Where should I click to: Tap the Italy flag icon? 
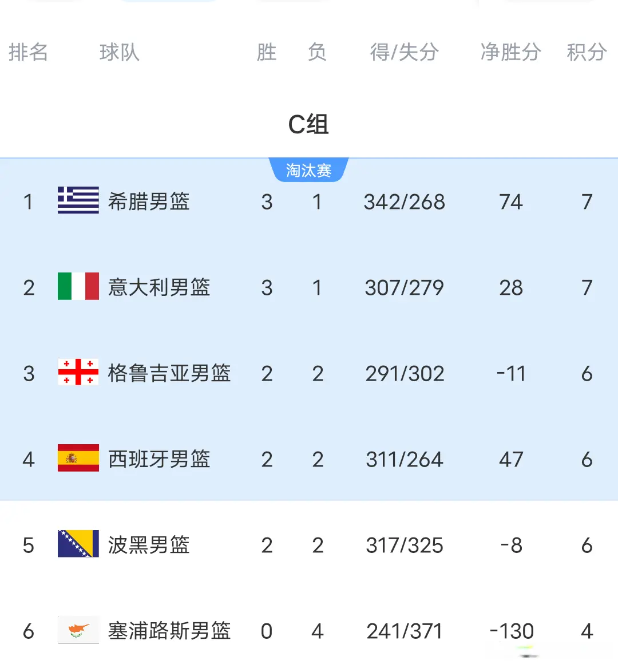(x=78, y=286)
